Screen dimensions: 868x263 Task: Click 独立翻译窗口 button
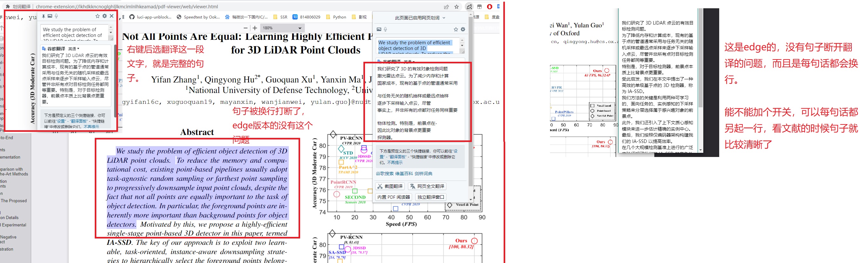coord(431,197)
